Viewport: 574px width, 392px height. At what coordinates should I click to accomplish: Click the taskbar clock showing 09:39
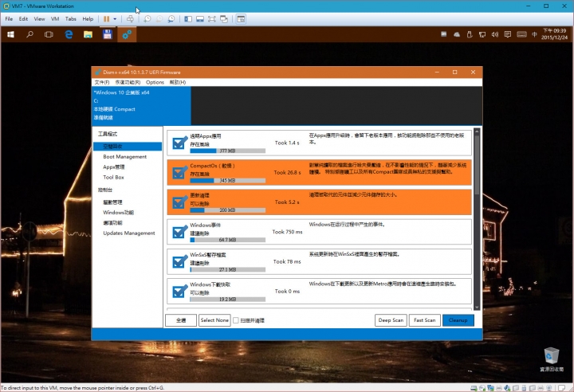[x=554, y=34]
